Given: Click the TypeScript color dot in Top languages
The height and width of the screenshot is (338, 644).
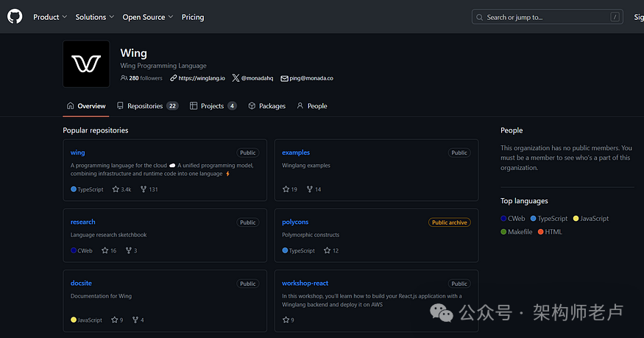Looking at the screenshot, I should pos(534,219).
